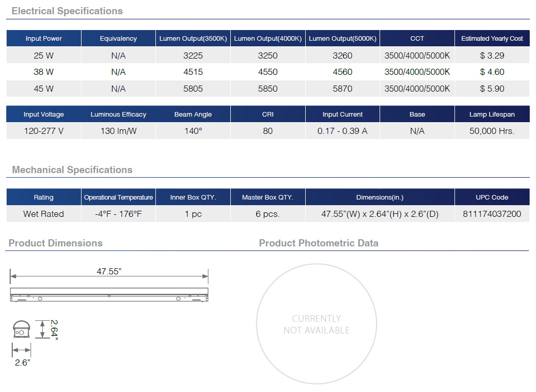Click the Operational Temperature column header

tap(118, 198)
